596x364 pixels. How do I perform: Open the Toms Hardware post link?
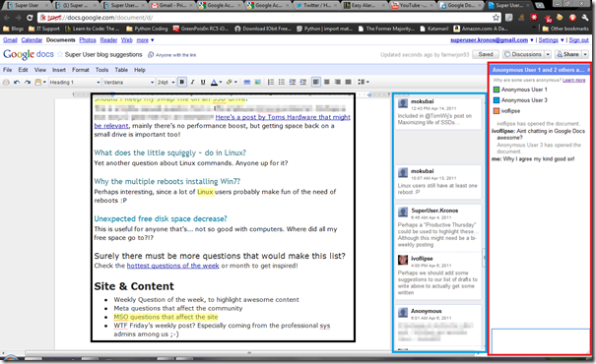[x=283, y=117]
